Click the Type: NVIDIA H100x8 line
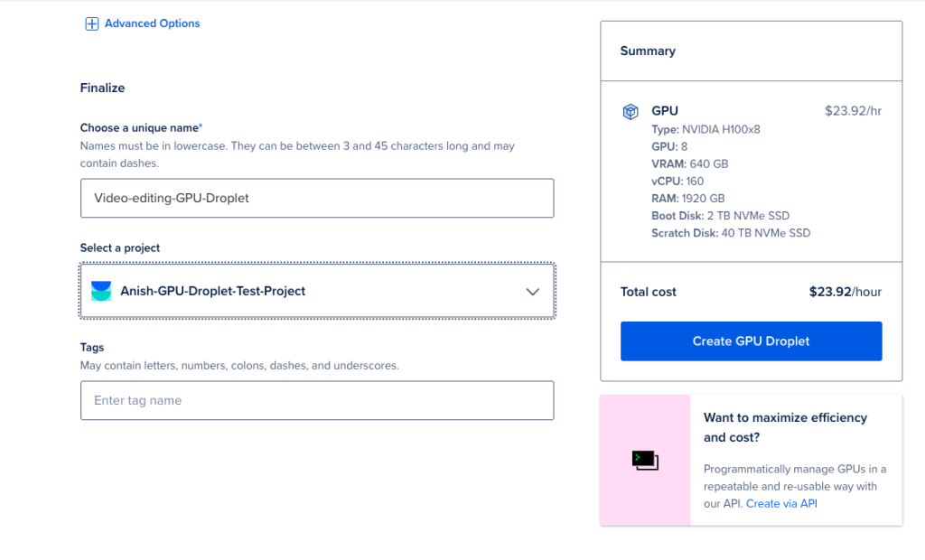 click(705, 129)
